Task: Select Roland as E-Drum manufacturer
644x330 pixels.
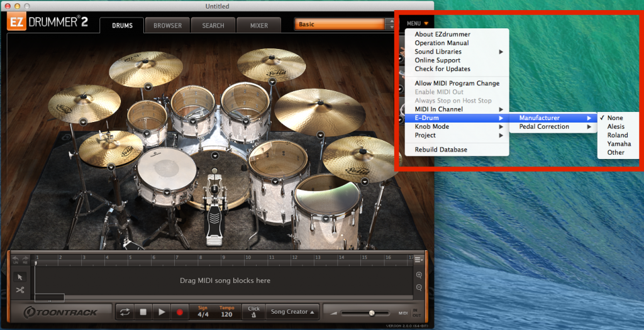Action: (x=617, y=135)
